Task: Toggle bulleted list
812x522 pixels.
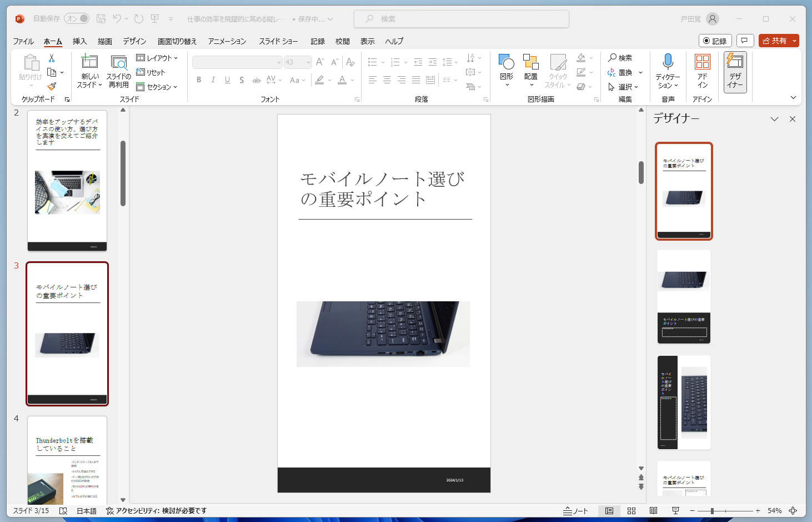Action: pos(372,62)
